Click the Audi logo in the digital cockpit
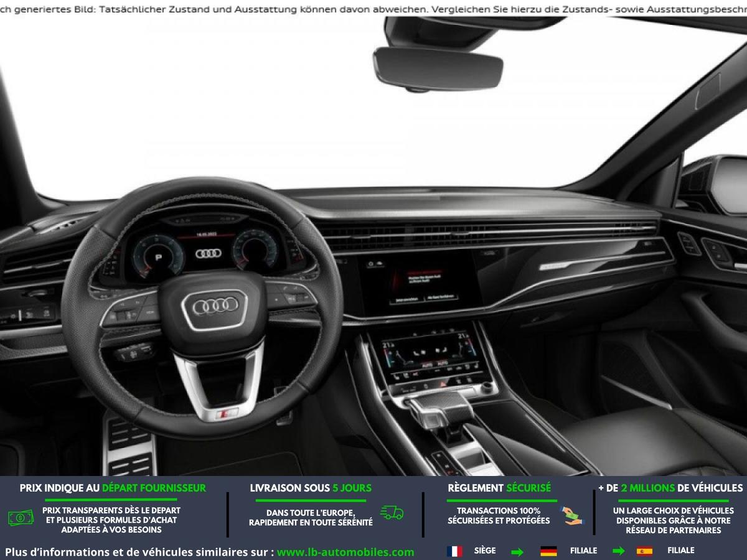747x560 pixels. (207, 253)
